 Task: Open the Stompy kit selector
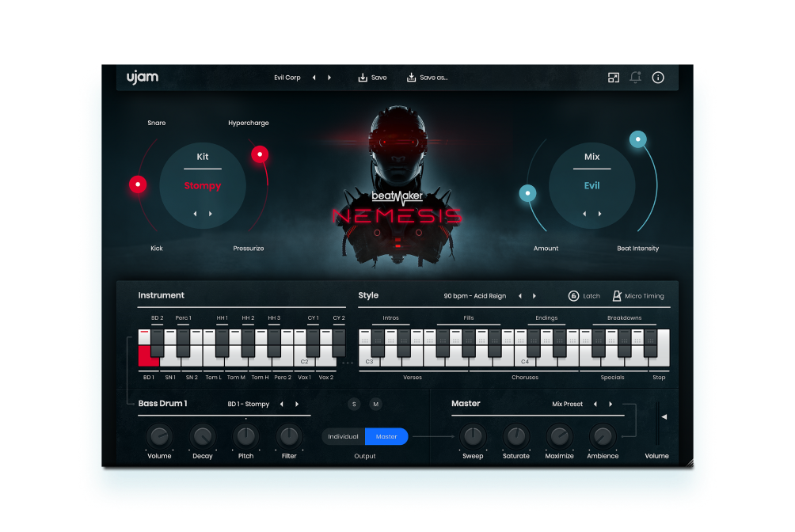(203, 185)
